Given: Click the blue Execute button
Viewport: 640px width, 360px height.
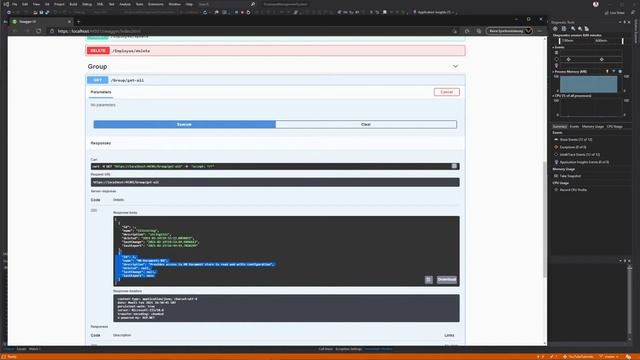Looking at the screenshot, I should click(184, 124).
